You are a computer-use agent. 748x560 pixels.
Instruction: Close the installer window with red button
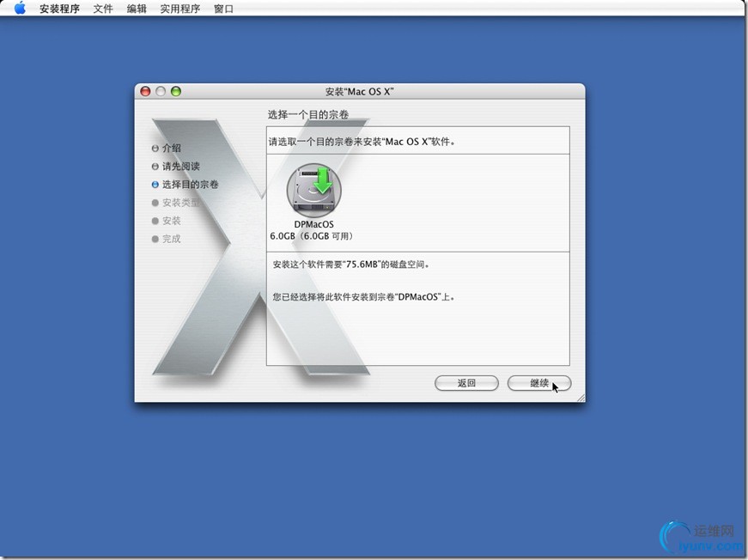[x=145, y=91]
